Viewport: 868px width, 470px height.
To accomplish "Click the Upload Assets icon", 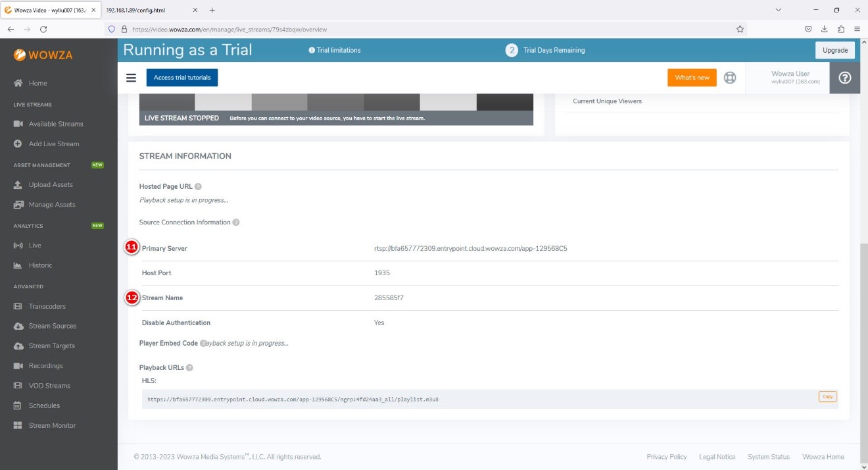I will click(18, 184).
